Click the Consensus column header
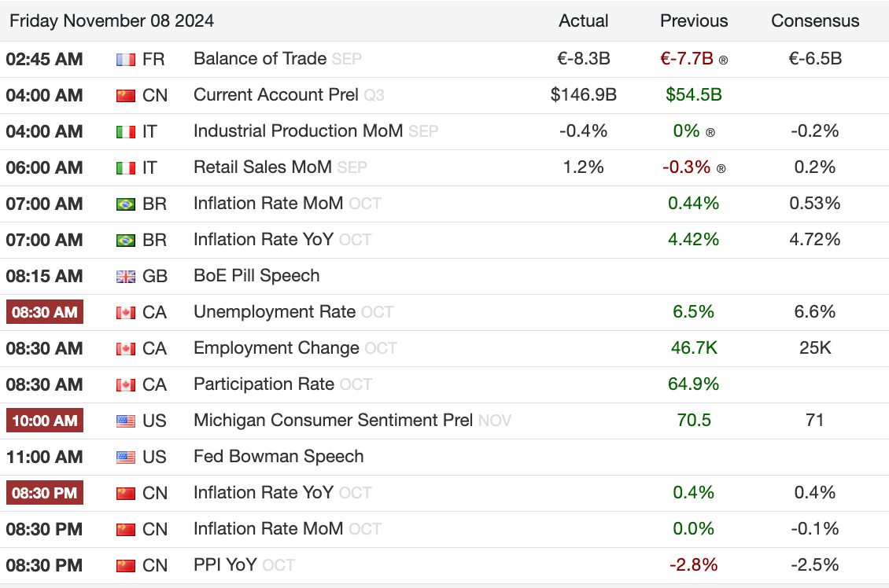The image size is (889, 588). pos(815,21)
